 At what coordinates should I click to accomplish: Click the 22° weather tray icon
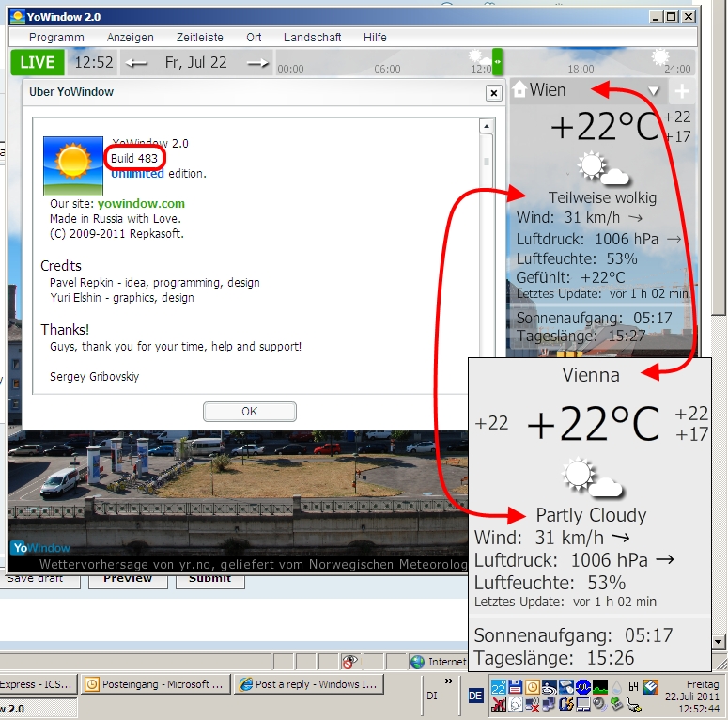coord(499,687)
